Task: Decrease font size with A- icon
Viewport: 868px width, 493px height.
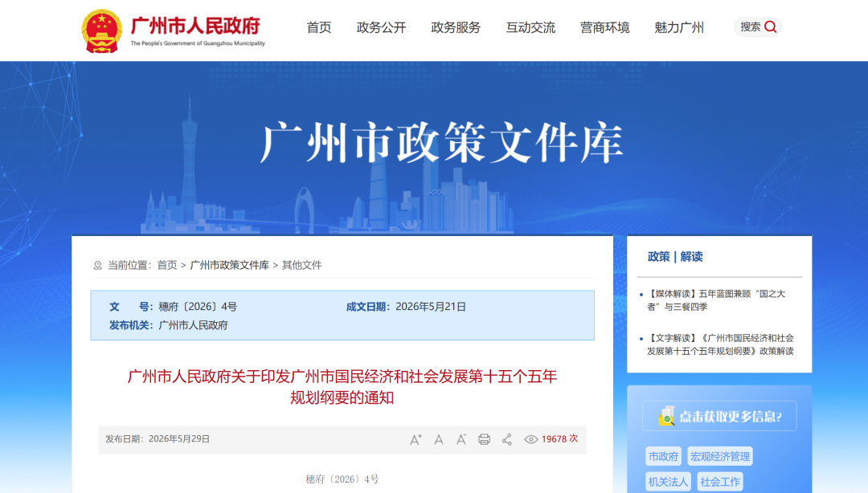Action: pos(461,439)
